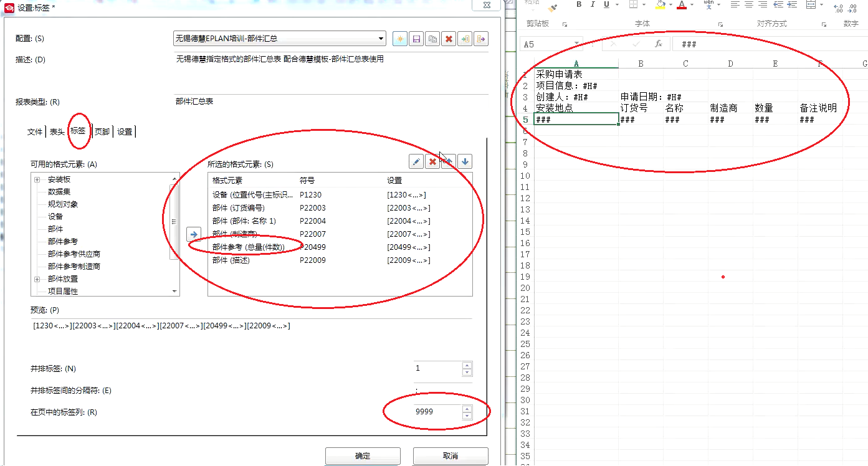Edit the selected format element
The height and width of the screenshot is (466, 868).
pyautogui.click(x=416, y=161)
